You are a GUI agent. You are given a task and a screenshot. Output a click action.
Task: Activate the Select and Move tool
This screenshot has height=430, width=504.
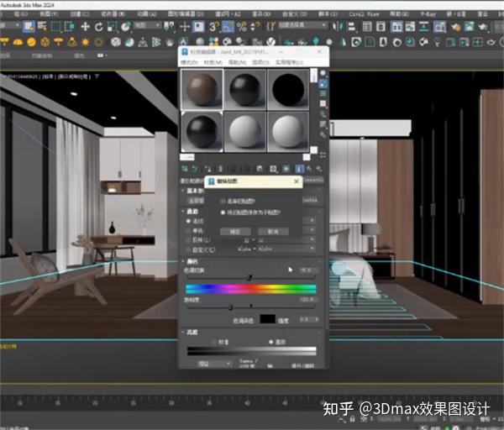point(85,26)
